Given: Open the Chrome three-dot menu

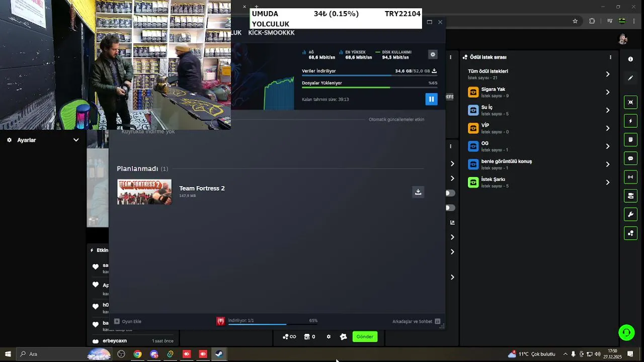Looking at the screenshot, I should pos(635,21).
